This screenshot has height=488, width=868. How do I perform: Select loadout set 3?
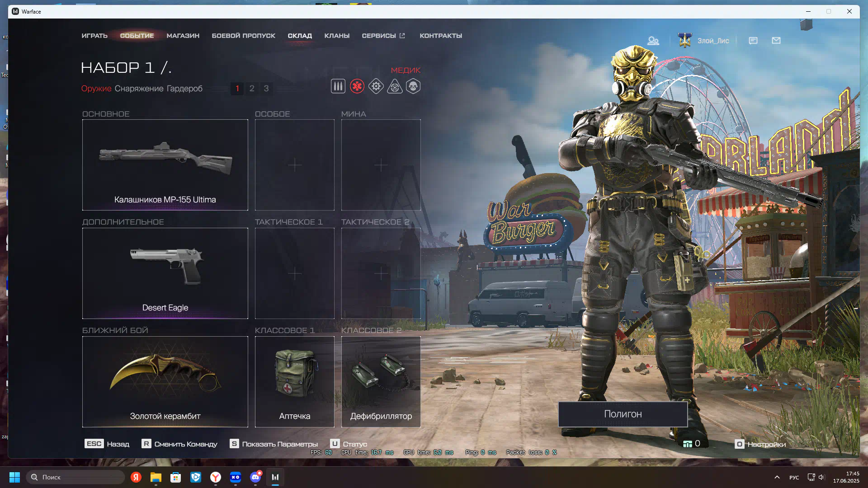coord(266,89)
